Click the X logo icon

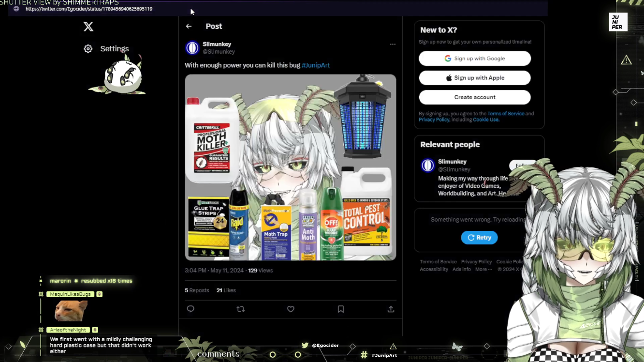pyautogui.click(x=88, y=27)
